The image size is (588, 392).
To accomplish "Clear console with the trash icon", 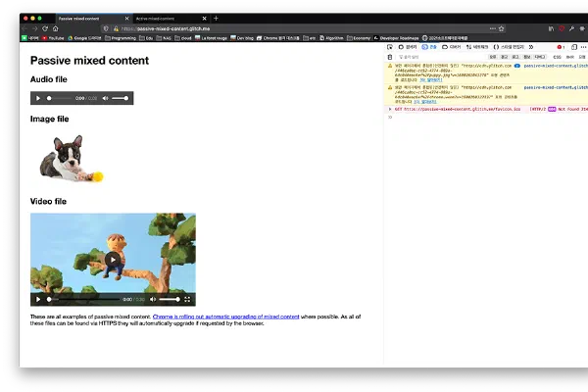I will point(390,57).
